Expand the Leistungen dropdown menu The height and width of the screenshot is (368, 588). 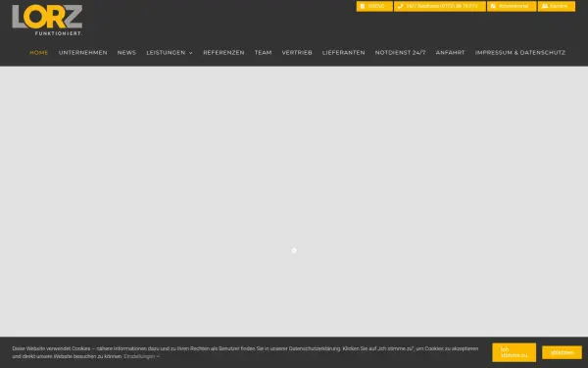tap(170, 53)
